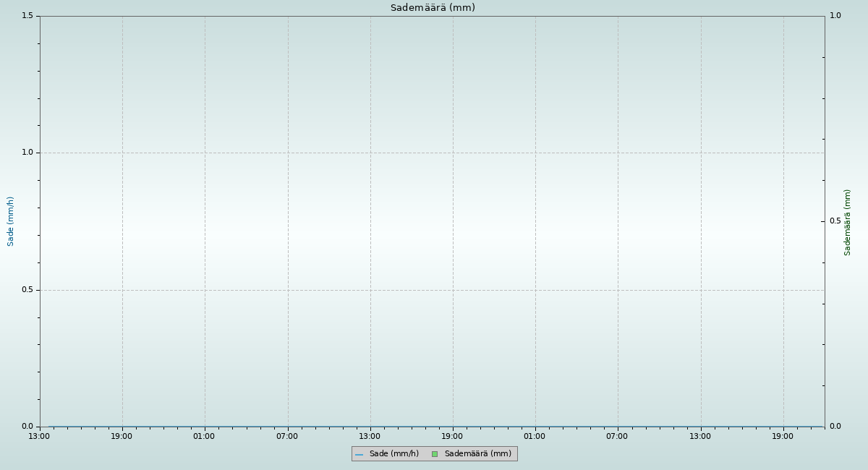Click the 0.5 value on the left axis
Image resolution: width=868 pixels, height=470 pixels.
[x=27, y=290]
